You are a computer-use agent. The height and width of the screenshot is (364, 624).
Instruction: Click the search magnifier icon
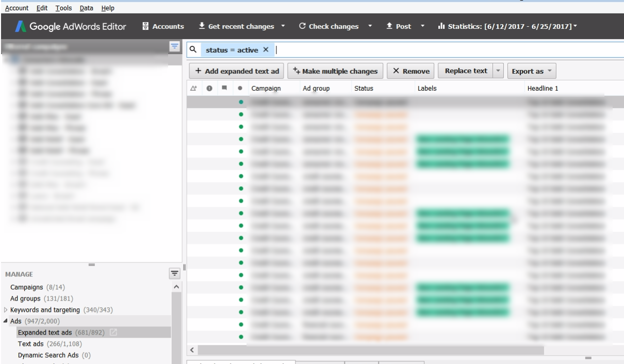192,50
